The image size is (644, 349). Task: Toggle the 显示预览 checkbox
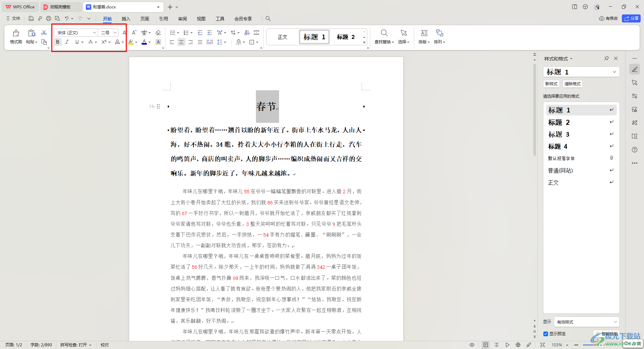coord(546,334)
